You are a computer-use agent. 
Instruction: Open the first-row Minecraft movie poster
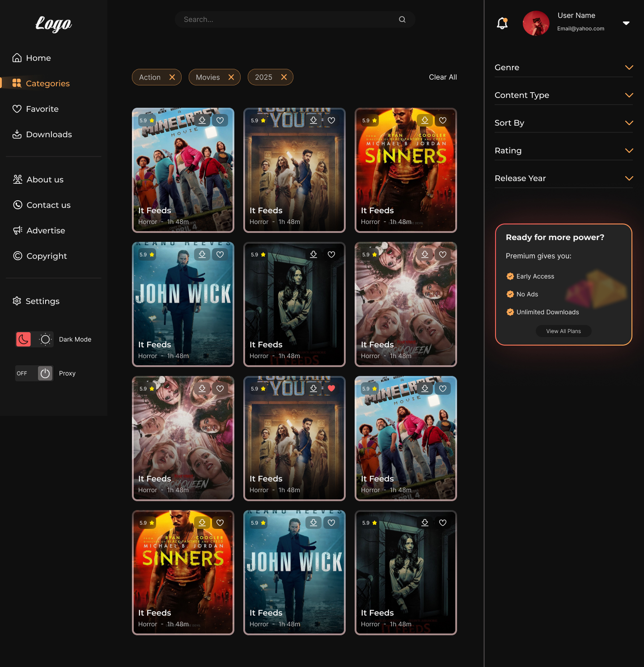183,170
